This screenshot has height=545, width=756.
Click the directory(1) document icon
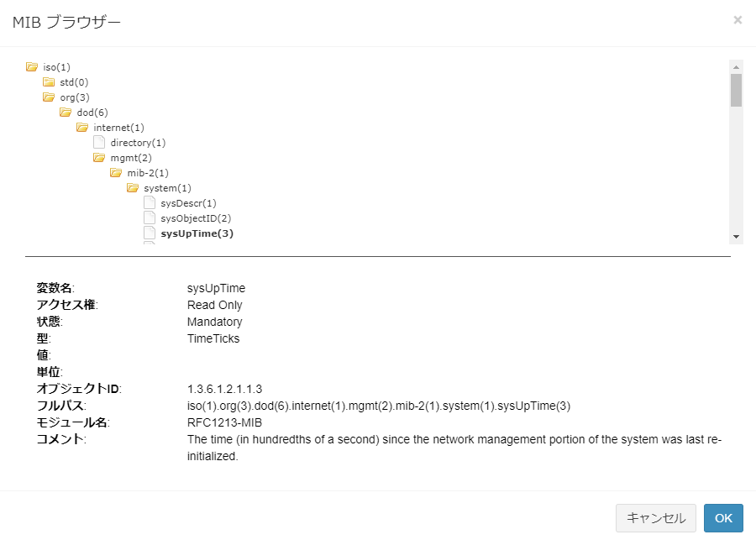pos(99,142)
